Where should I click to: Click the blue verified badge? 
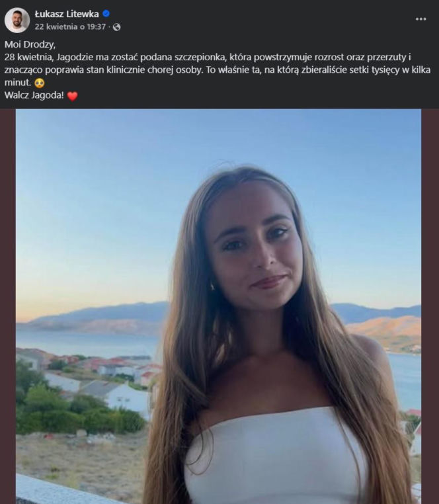click(106, 14)
